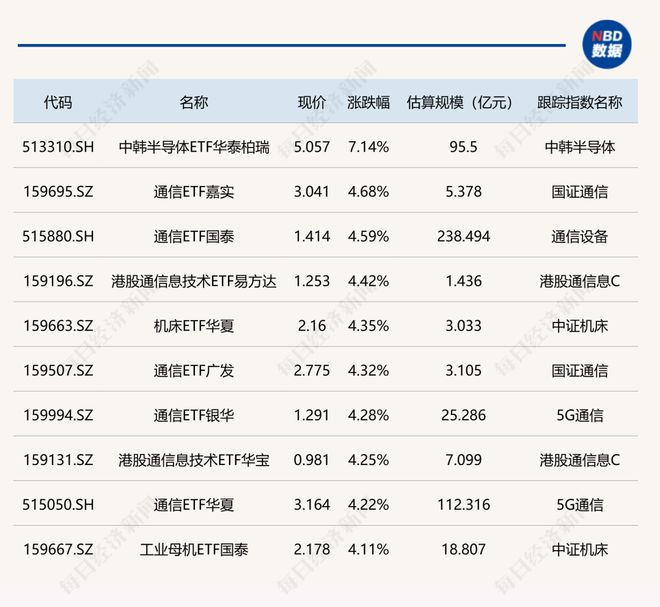Select scale value 7.099
The image size is (660, 607).
463,460
